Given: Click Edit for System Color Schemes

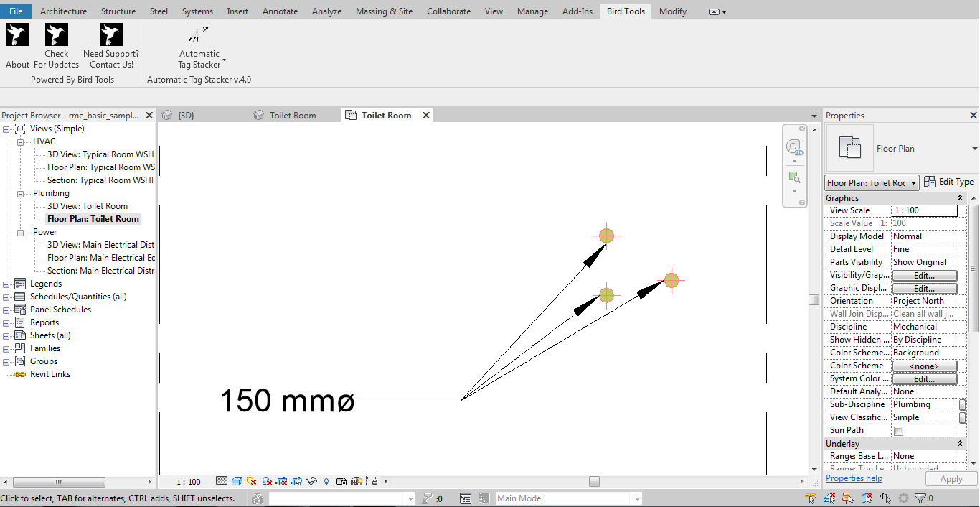Looking at the screenshot, I should [x=924, y=378].
